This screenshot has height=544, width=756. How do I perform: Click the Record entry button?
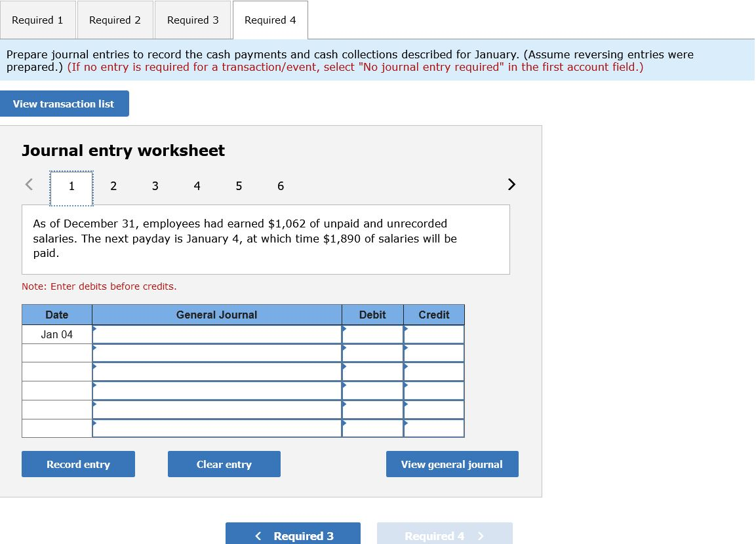point(78,464)
